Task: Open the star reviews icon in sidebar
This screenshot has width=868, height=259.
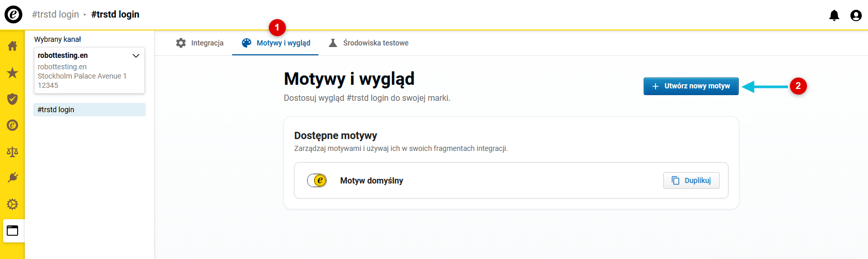Action: [12, 72]
